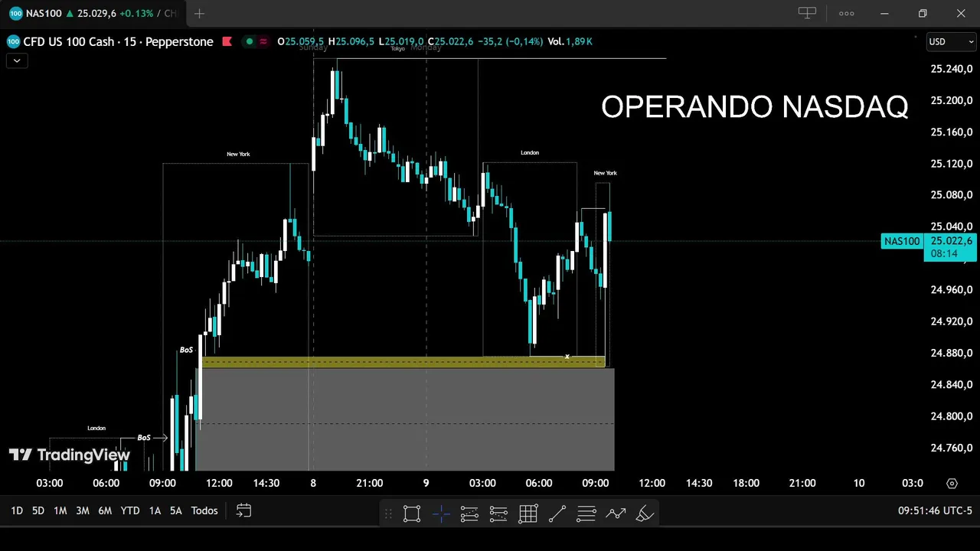The height and width of the screenshot is (551, 980).
Task: Set range to 5A
Action: (175, 510)
